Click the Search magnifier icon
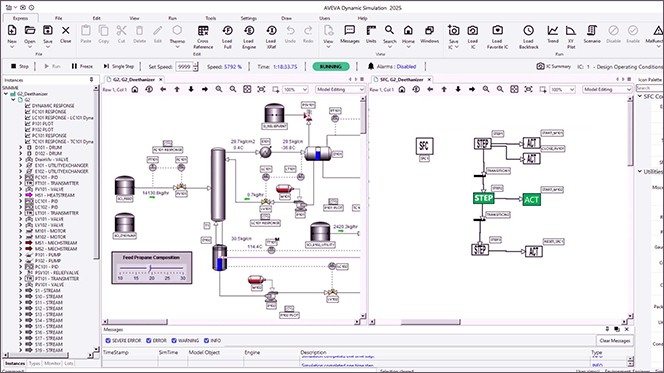The height and width of the screenshot is (373, 664). pyautogui.click(x=390, y=30)
